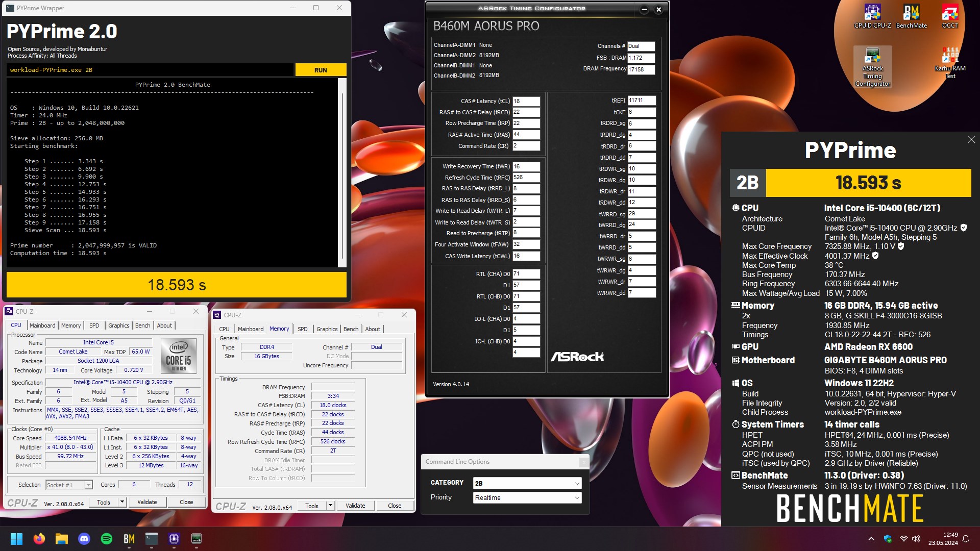Click the workload-PYPrime.exe 2B command field
The image size is (980, 551).
click(151, 70)
